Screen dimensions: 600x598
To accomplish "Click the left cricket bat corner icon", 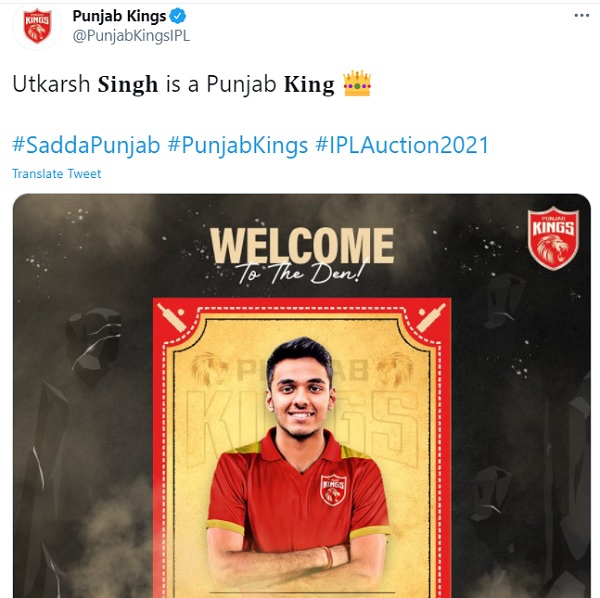I will point(172,317).
